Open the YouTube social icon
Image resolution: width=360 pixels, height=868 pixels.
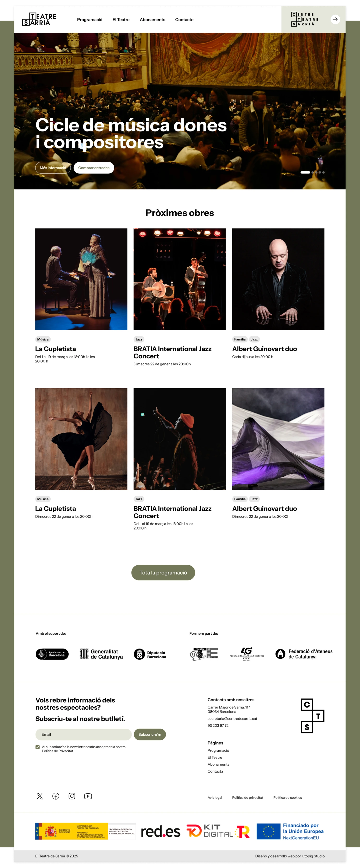(x=88, y=796)
